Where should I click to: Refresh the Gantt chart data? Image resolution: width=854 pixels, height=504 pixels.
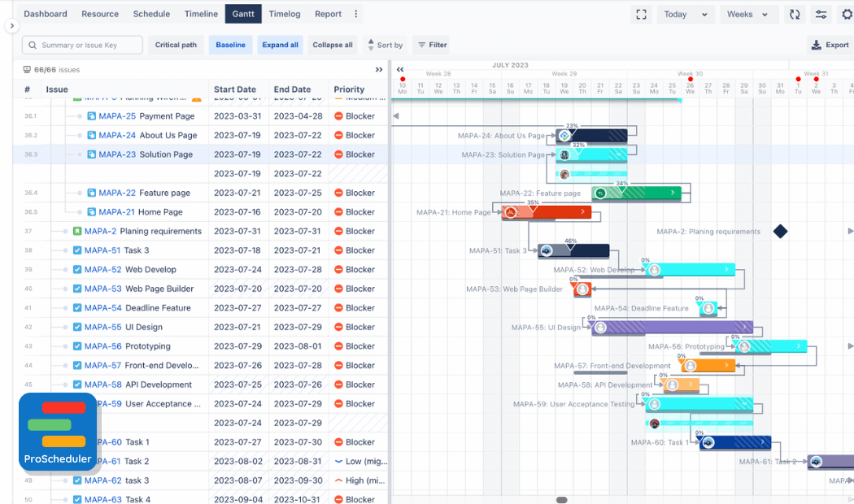coord(795,14)
